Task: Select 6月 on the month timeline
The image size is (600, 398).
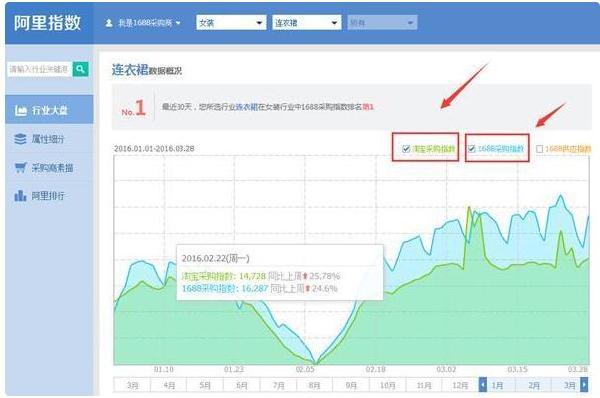Action: 242,385
